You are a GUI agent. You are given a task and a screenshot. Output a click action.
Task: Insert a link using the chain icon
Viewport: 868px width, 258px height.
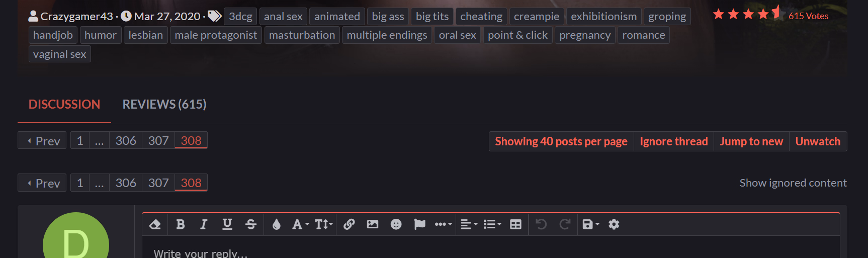pos(349,224)
